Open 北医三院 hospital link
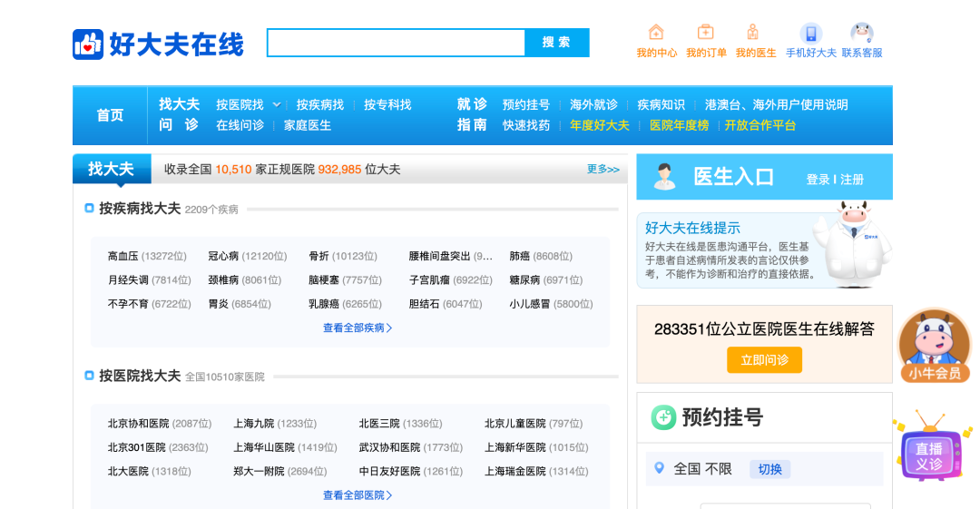This screenshot has height=509, width=980. (379, 424)
